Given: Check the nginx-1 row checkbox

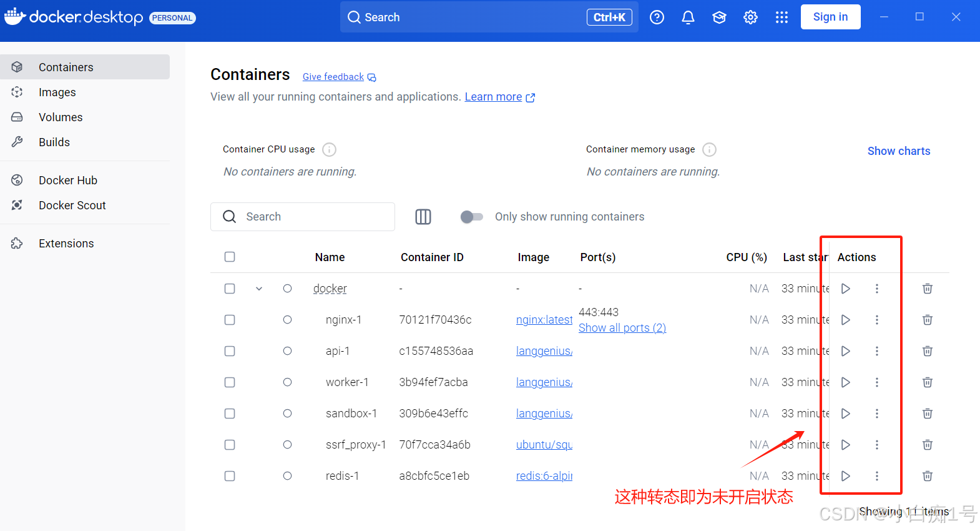Looking at the screenshot, I should [x=230, y=320].
